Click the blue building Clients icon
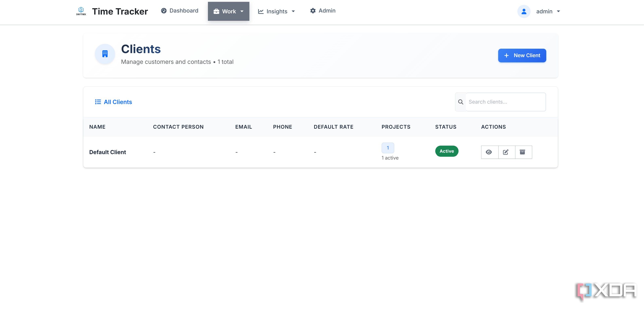Screen dimensions: 644x309 click(105, 54)
